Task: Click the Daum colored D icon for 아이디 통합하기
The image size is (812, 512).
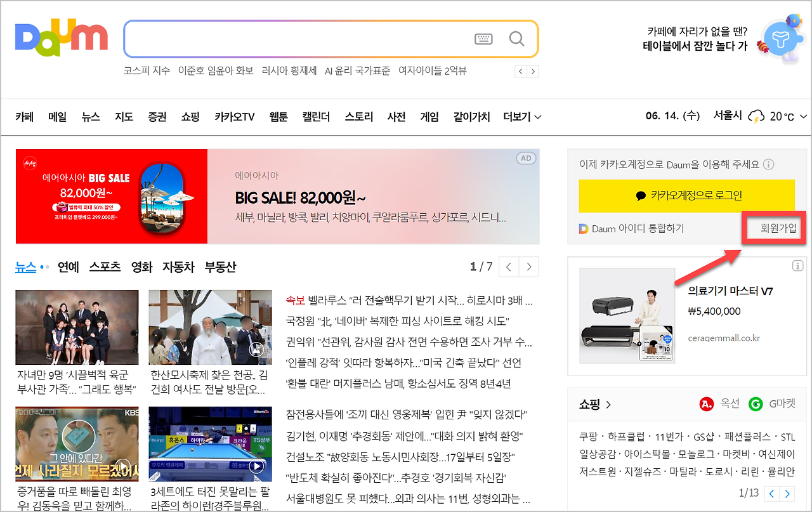Action: point(584,228)
